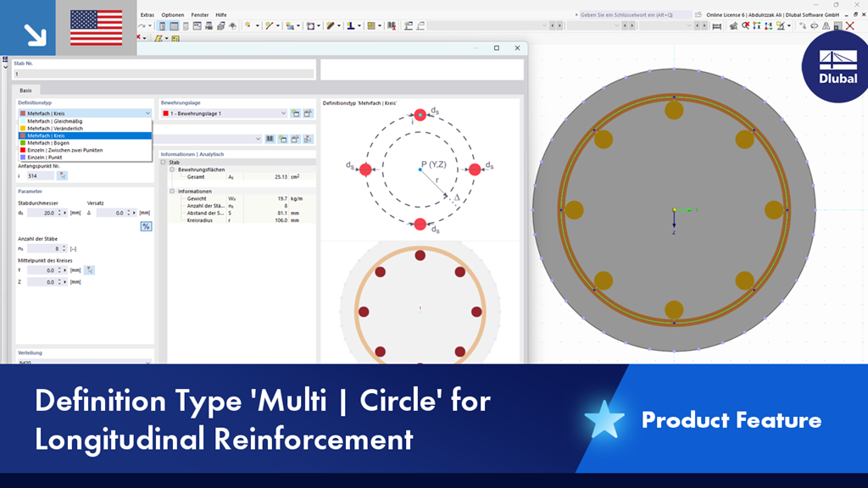
Task: Open the Definitionstyp combo box
Action: click(85, 114)
